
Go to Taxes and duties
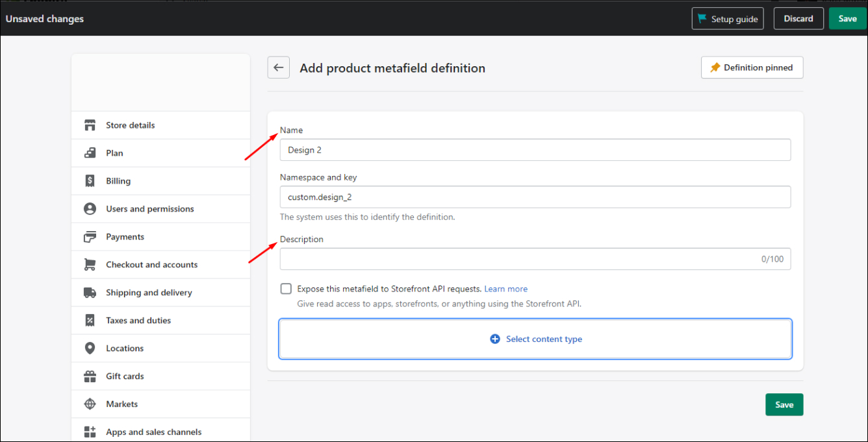pos(160,321)
